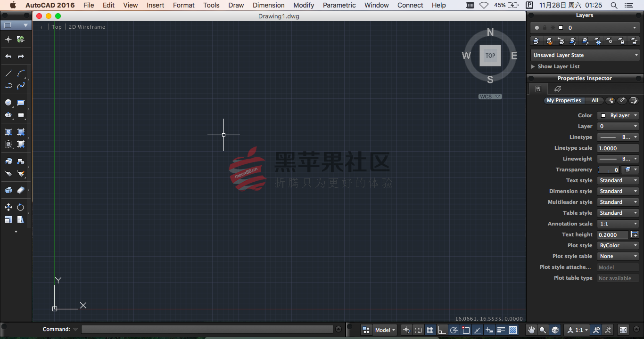
Task: Click TOP face of the ViewCube
Action: pyautogui.click(x=490, y=56)
